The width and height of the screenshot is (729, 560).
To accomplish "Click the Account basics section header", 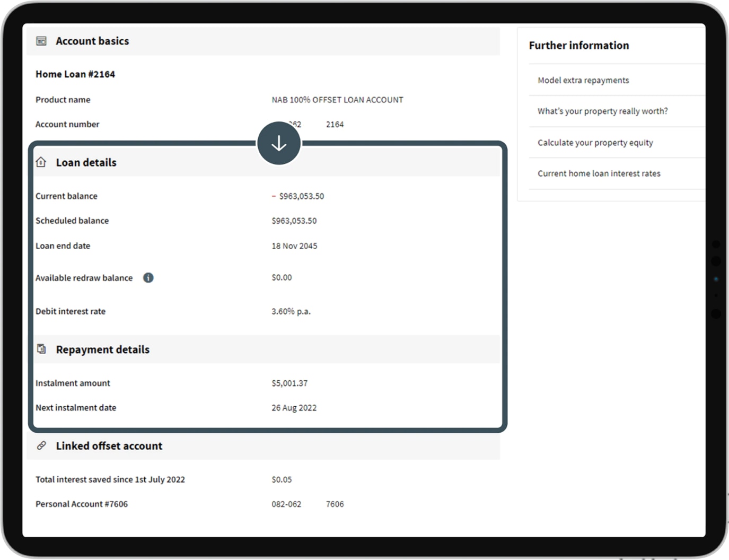I will [x=92, y=41].
